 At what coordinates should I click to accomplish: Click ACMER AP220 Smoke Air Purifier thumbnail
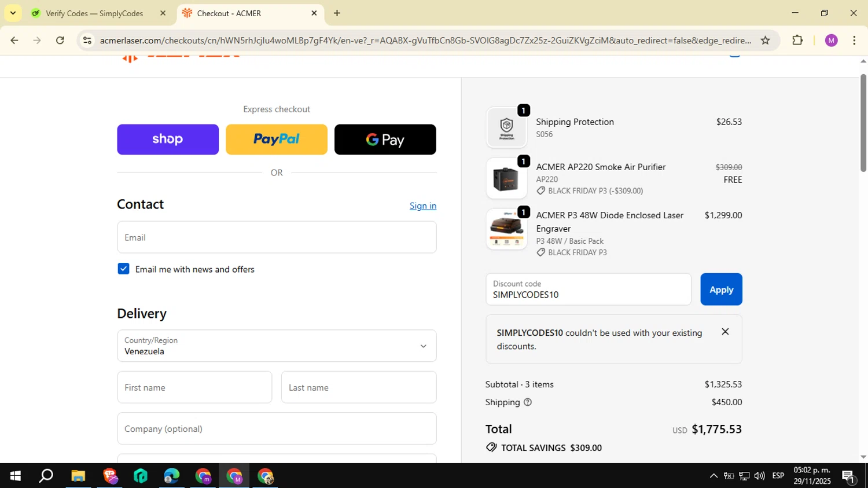506,178
